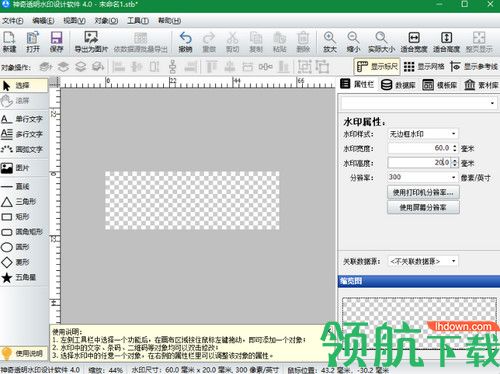Select the 圆弧文字 arc text tool
Viewport: 500px width, 374px height.
tap(24, 149)
